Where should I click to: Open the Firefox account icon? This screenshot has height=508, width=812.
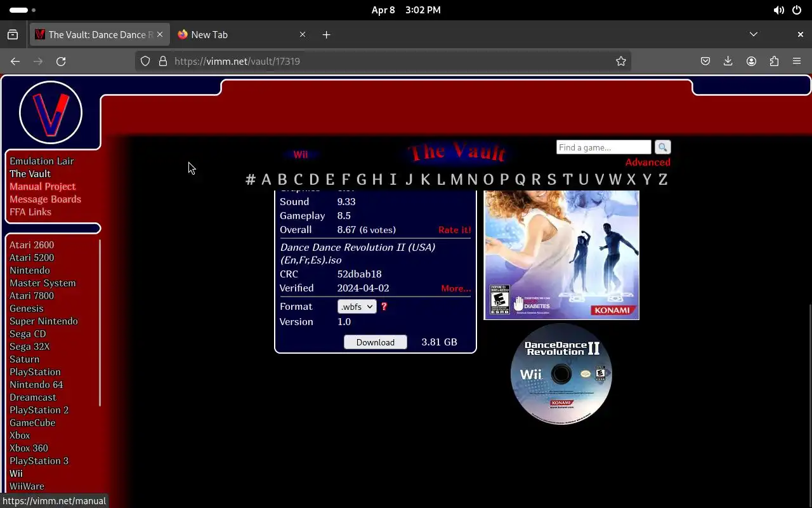tap(751, 61)
